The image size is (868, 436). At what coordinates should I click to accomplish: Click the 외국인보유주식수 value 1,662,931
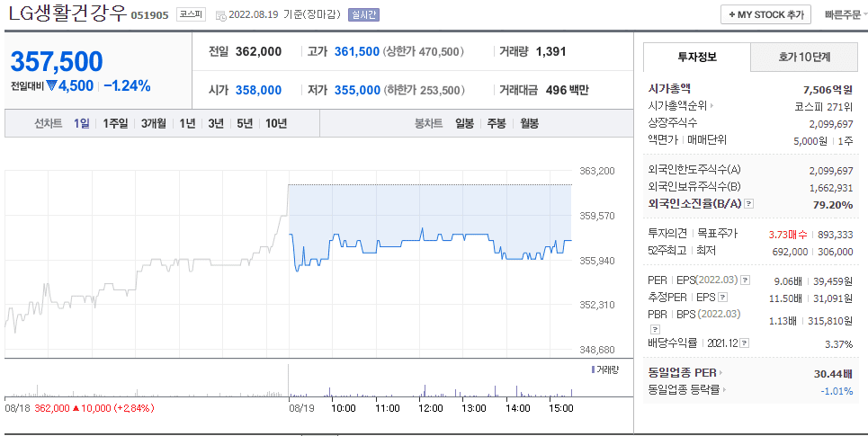[831, 188]
